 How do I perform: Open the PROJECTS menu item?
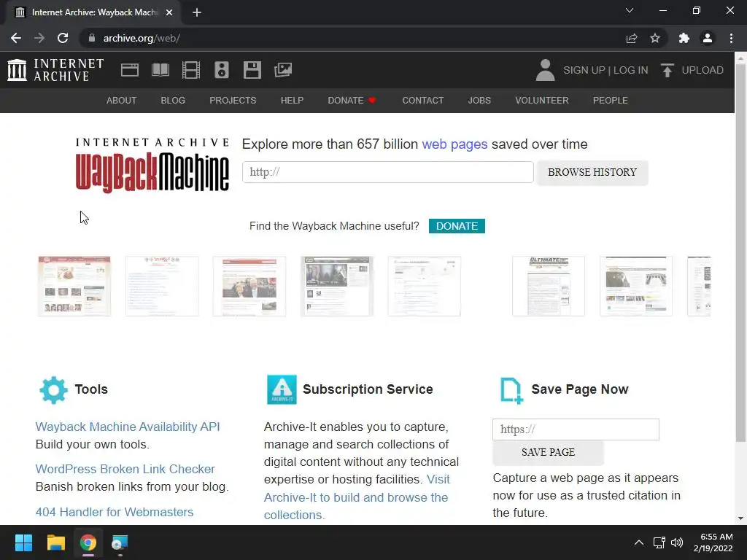point(233,101)
